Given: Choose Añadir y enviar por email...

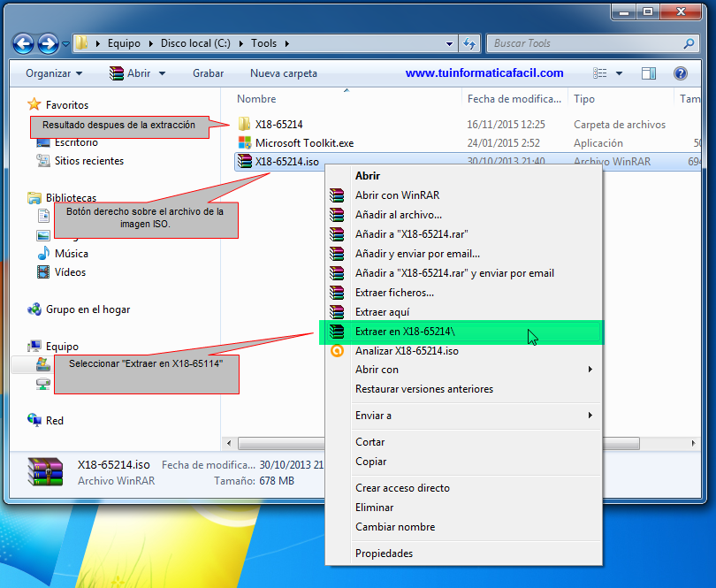Looking at the screenshot, I should coord(463,254).
